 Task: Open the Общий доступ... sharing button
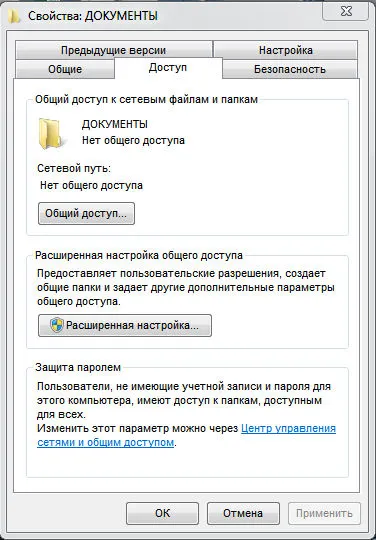86,214
